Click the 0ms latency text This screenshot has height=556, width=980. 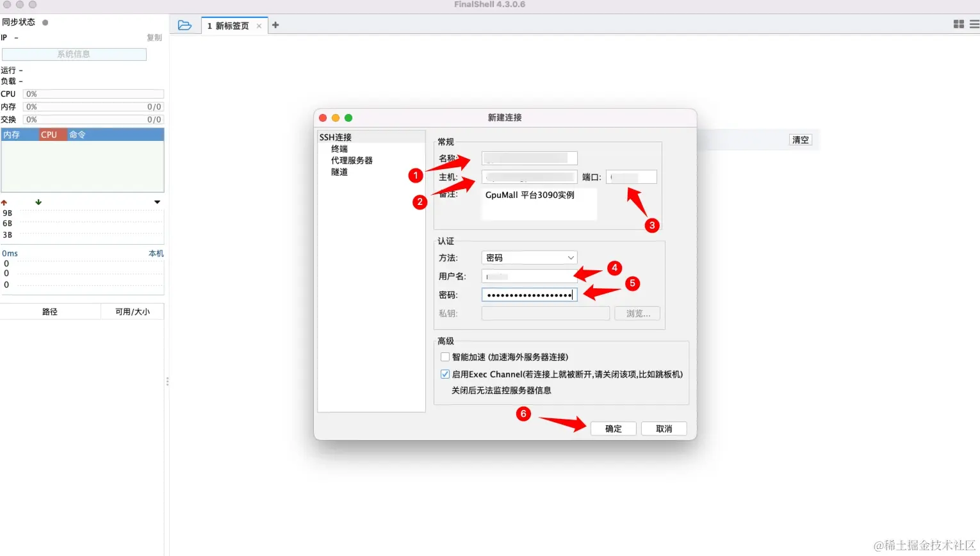[10, 254]
